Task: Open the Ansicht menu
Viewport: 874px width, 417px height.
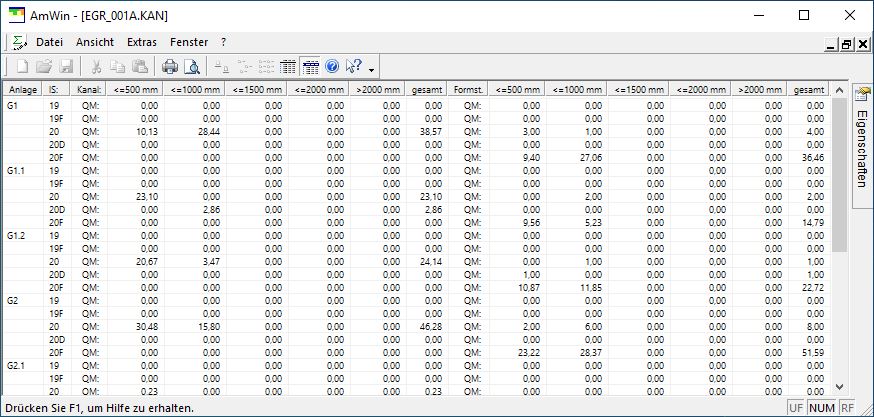Action: coord(95,42)
